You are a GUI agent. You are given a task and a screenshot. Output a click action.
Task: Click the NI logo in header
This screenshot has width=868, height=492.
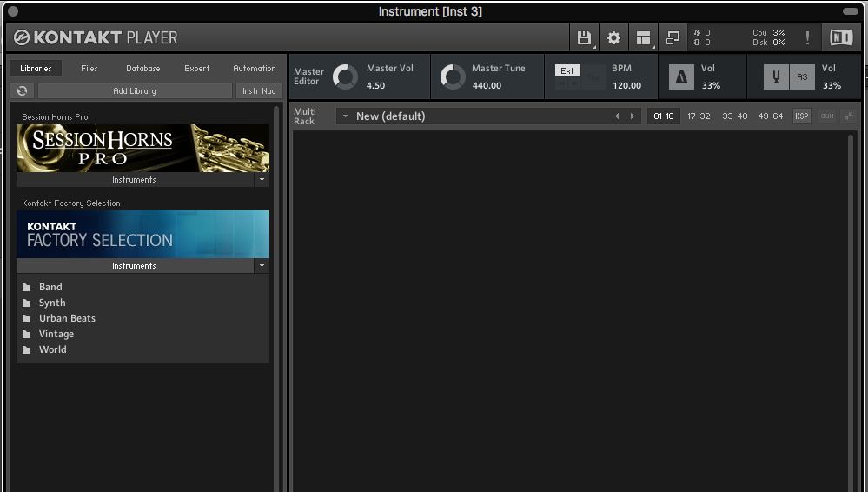841,37
